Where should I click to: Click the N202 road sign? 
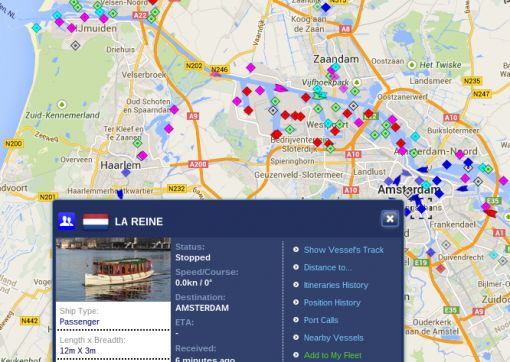[194, 66]
